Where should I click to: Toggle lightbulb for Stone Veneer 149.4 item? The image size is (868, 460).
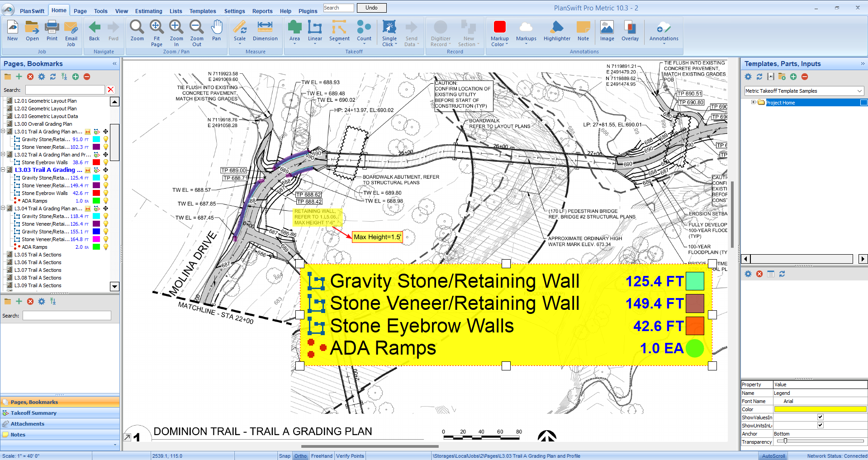tap(106, 185)
